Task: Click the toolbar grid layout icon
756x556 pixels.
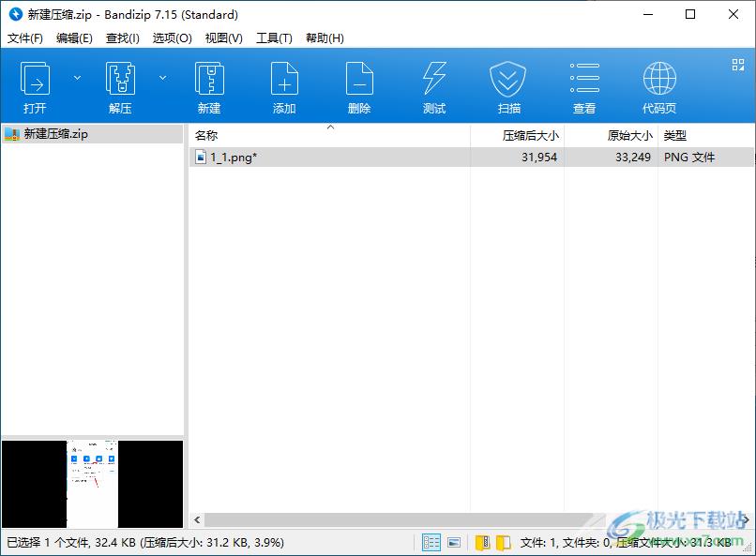Action: [x=737, y=65]
